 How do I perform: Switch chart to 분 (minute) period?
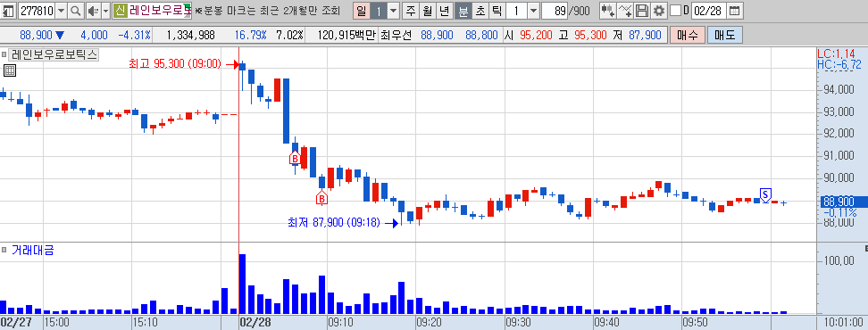463,11
